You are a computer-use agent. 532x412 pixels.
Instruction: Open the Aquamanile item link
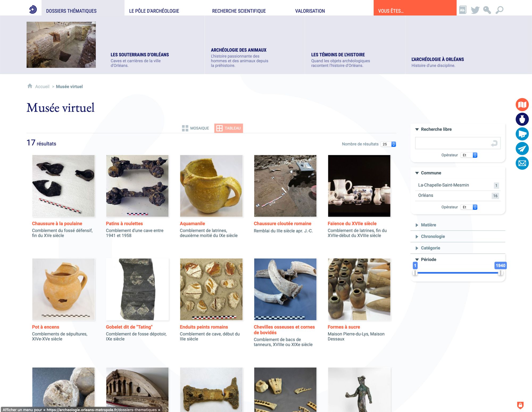coord(192,224)
